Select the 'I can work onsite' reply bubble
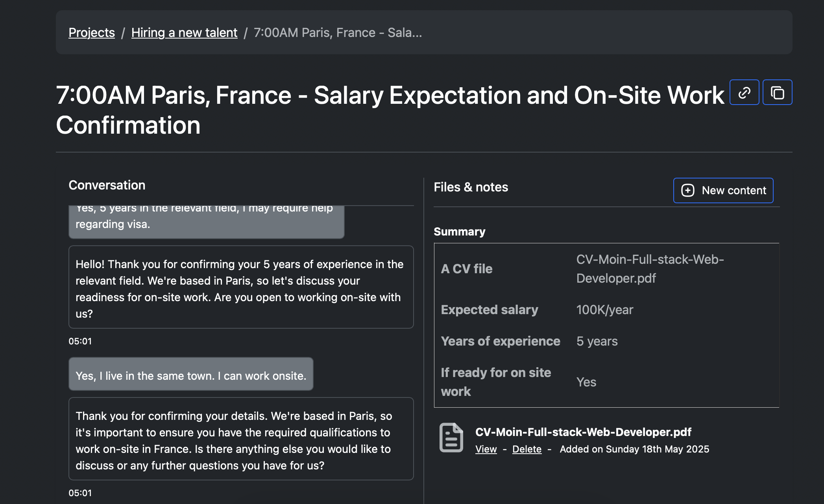This screenshot has height=504, width=824. click(191, 375)
